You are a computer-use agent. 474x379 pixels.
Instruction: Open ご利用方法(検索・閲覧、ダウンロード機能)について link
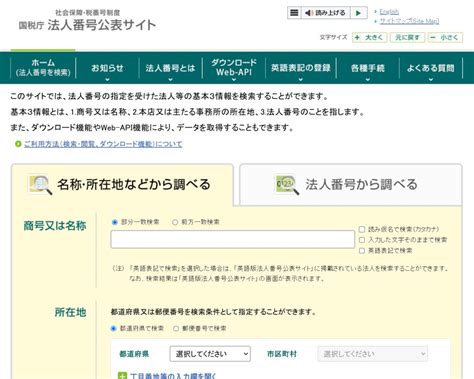point(103,144)
